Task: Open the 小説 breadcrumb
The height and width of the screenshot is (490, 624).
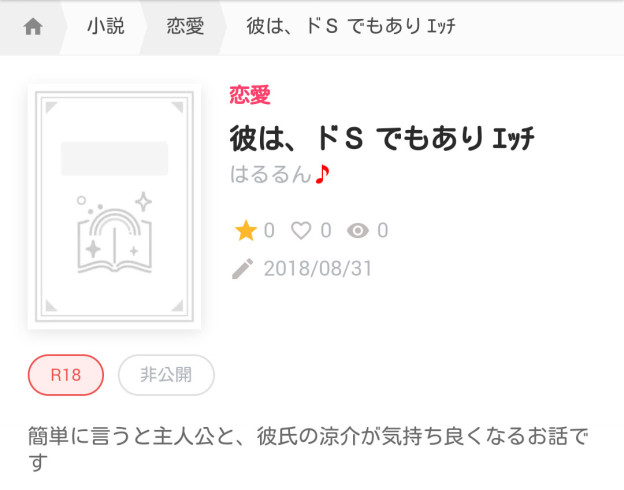Action: pyautogui.click(x=106, y=27)
